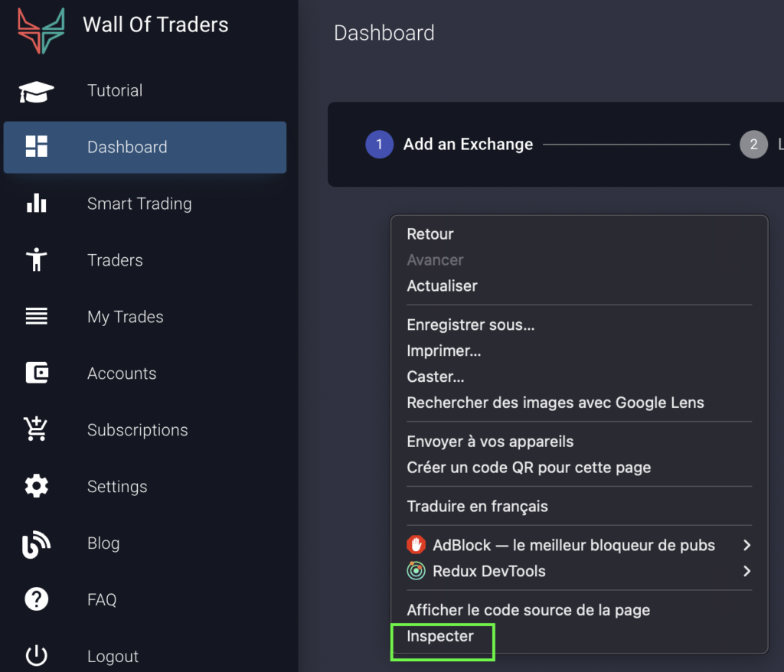The image size is (784, 672).
Task: Select the Traders person icon
Action: (x=35, y=259)
